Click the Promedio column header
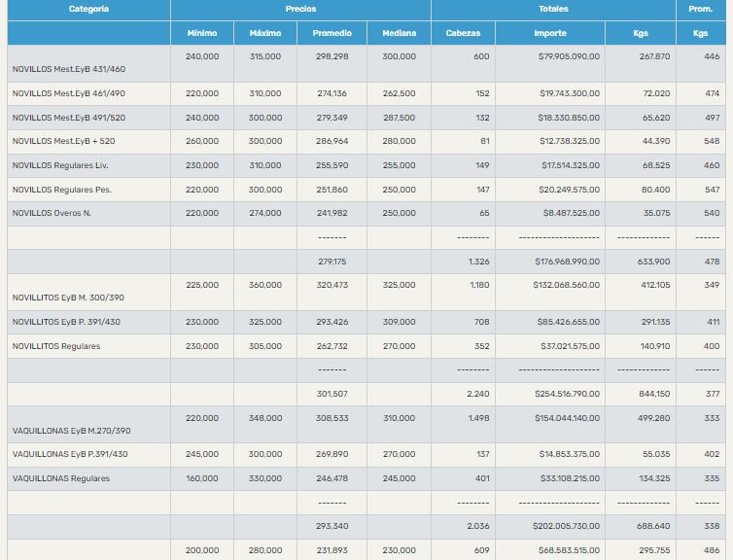This screenshot has width=733, height=560. coord(332,33)
